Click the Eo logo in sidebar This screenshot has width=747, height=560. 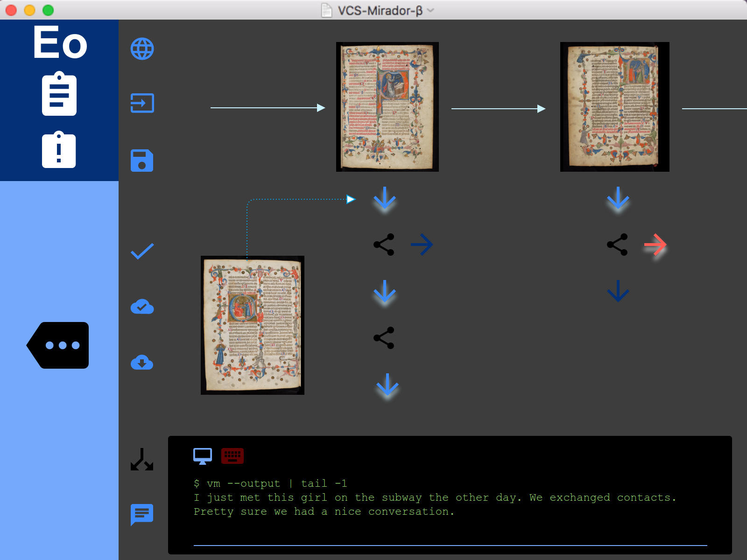point(60,42)
